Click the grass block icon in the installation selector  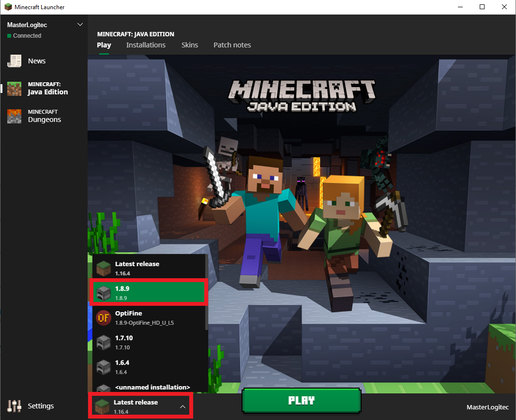pyautogui.click(x=102, y=406)
